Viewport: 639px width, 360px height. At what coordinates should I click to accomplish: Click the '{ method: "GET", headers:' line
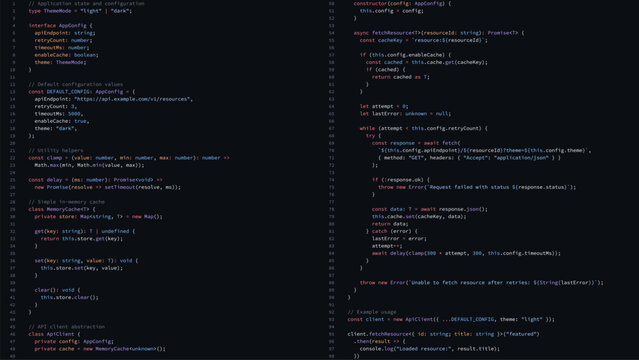click(x=469, y=158)
